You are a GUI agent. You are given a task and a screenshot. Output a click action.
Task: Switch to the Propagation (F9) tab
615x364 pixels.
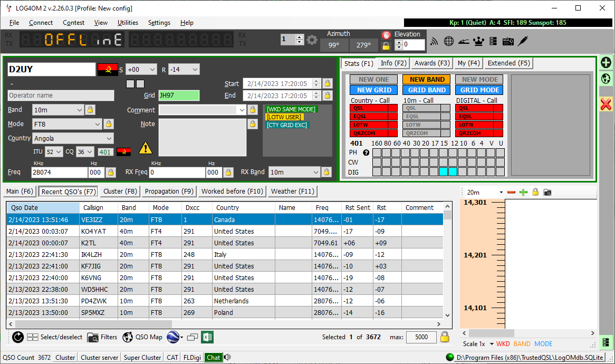(169, 191)
